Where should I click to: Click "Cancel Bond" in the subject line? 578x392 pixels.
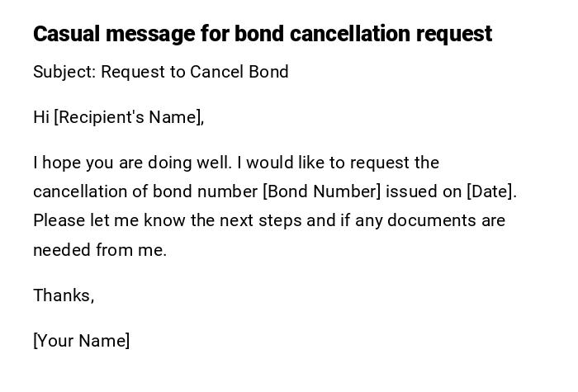[239, 72]
